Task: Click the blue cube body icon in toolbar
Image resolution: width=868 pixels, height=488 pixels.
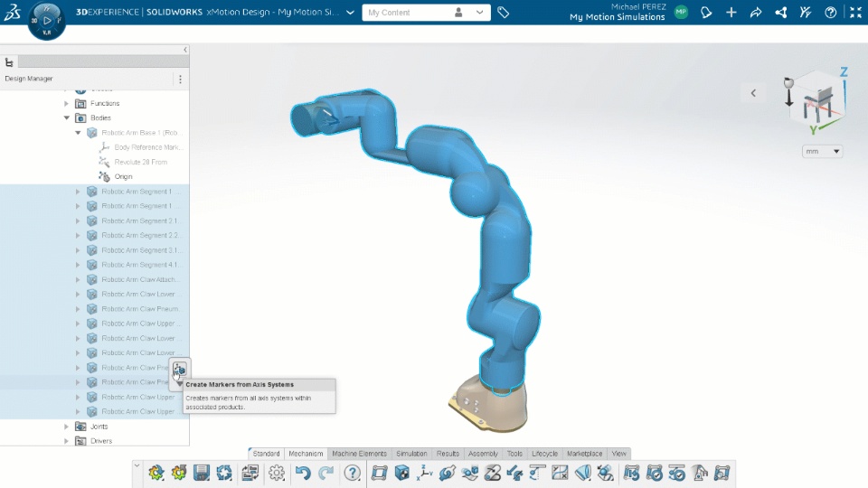Action: coord(401,473)
